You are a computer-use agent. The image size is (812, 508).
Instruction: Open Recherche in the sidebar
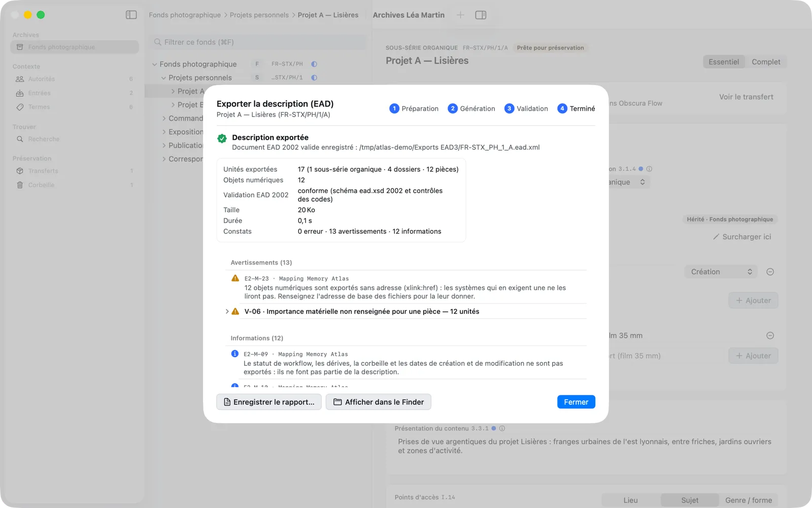pyautogui.click(x=75, y=139)
